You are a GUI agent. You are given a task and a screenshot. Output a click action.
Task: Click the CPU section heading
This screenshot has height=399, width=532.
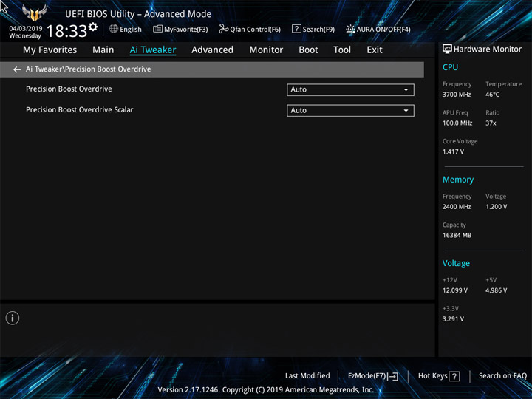tap(450, 67)
